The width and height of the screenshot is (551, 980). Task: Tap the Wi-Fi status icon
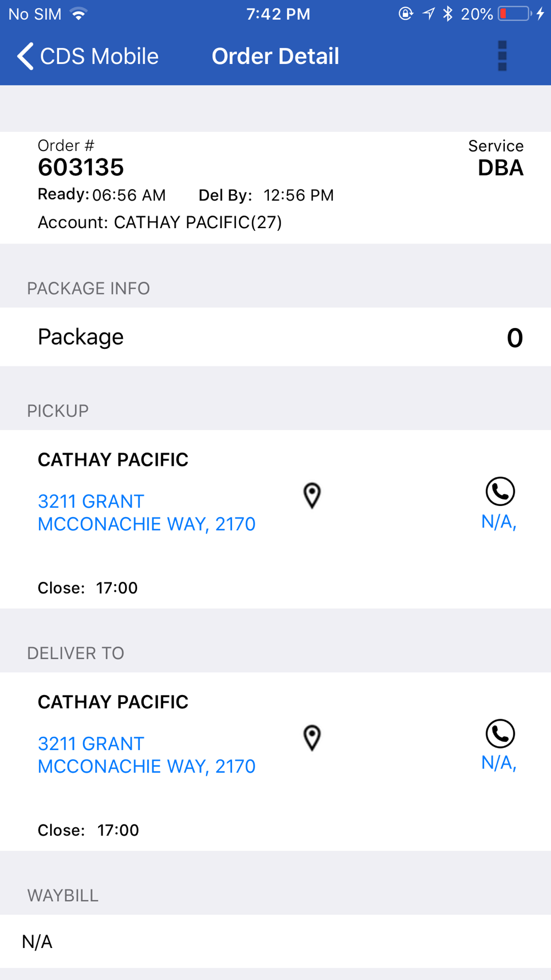[79, 14]
